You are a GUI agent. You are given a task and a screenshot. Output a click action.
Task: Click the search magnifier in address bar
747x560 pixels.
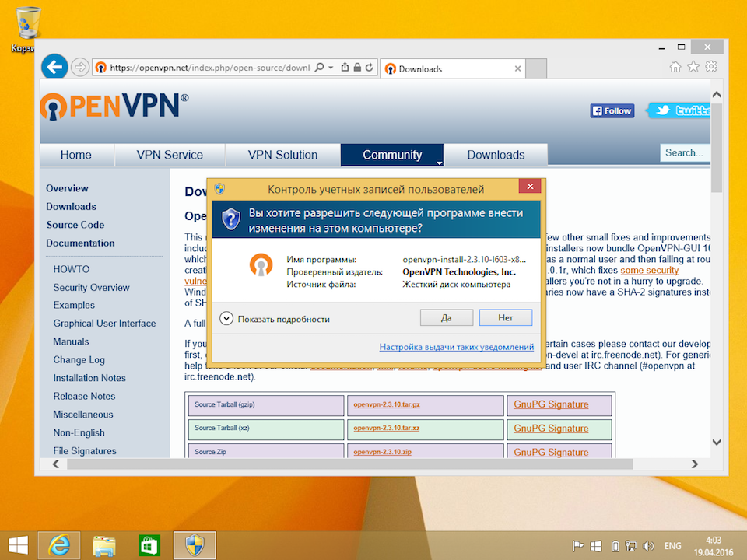(320, 68)
